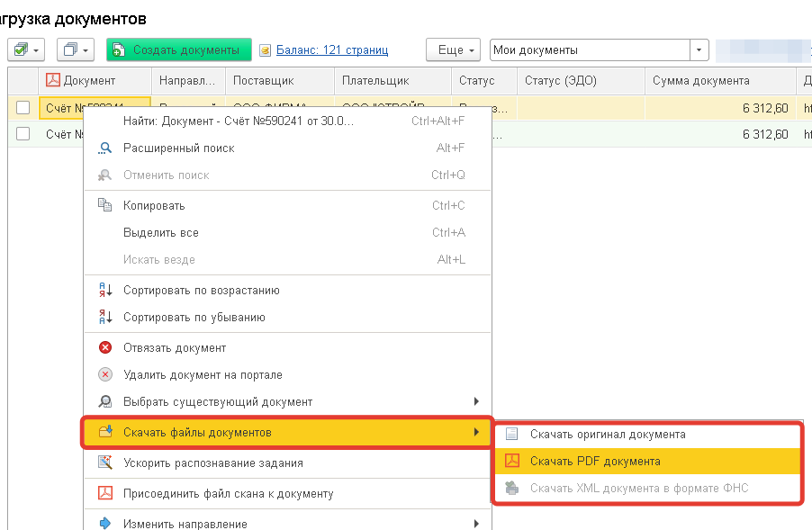Tick the checkbox of the first document row

[23, 108]
